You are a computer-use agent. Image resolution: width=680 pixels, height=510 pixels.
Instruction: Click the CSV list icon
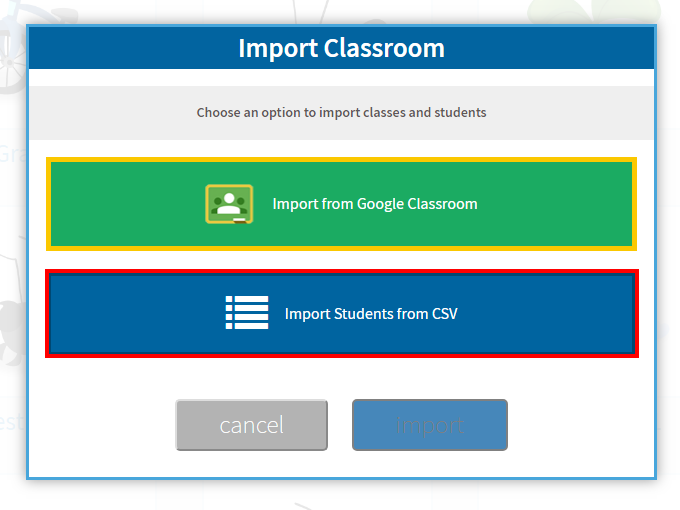[246, 313]
